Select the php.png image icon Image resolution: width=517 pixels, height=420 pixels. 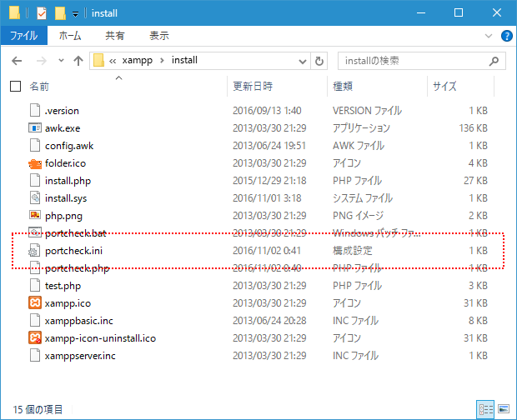[35, 216]
